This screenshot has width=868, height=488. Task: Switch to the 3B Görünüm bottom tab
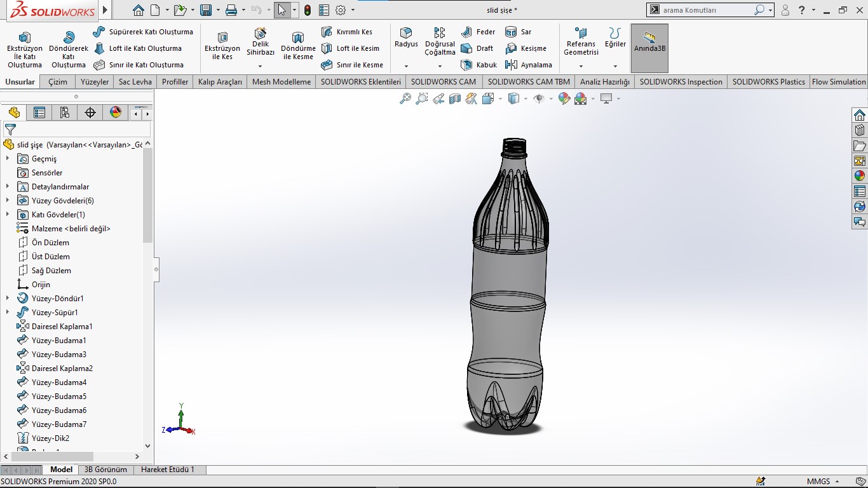coord(105,470)
